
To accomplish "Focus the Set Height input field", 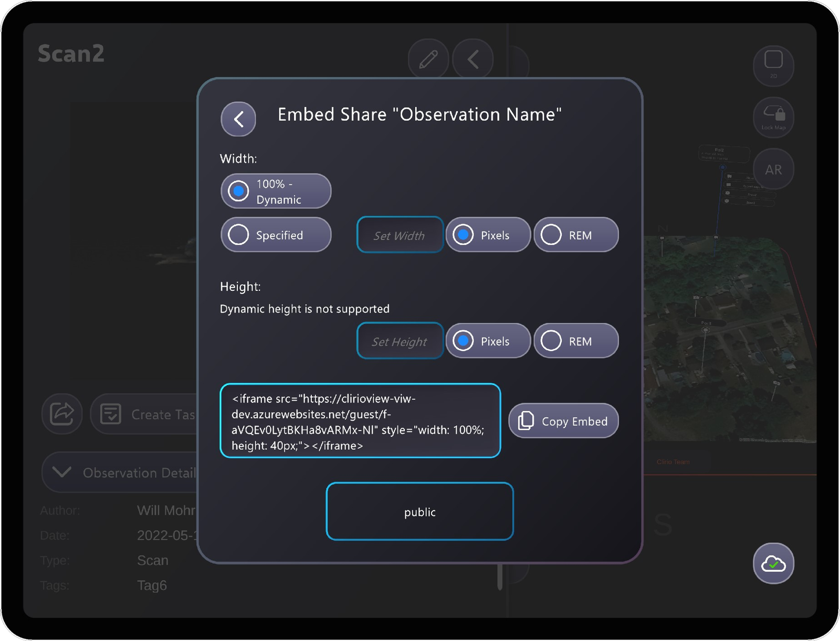I will (x=400, y=341).
